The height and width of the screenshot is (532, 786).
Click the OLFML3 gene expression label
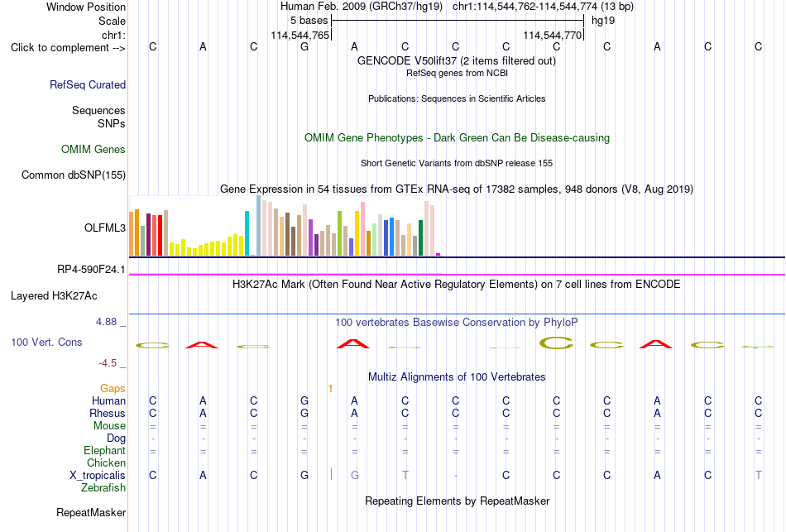(105, 228)
